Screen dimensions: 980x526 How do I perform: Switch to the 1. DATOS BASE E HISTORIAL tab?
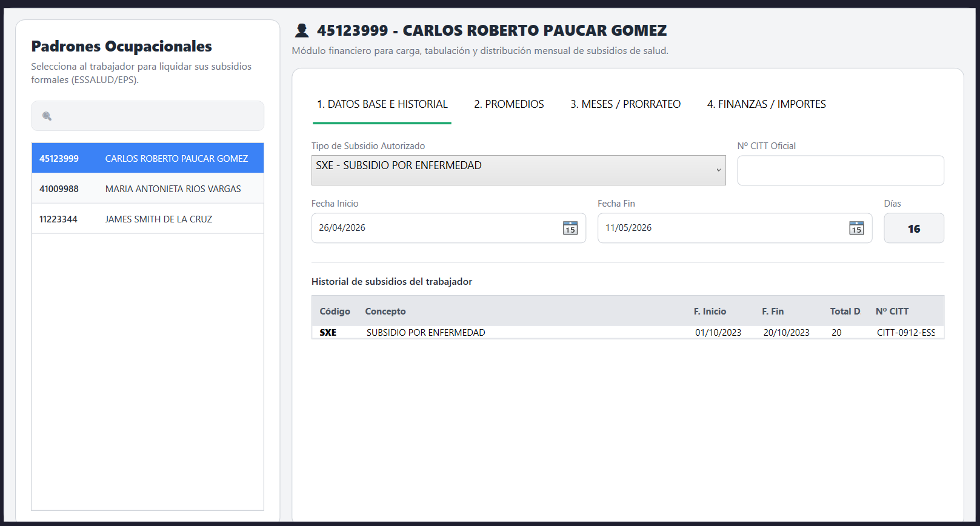pyautogui.click(x=382, y=104)
